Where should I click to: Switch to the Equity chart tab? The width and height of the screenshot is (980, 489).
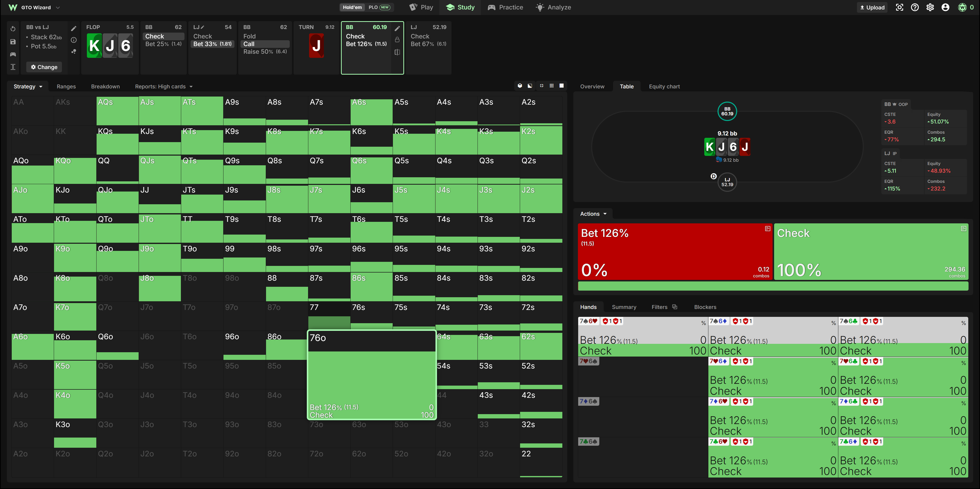(664, 87)
